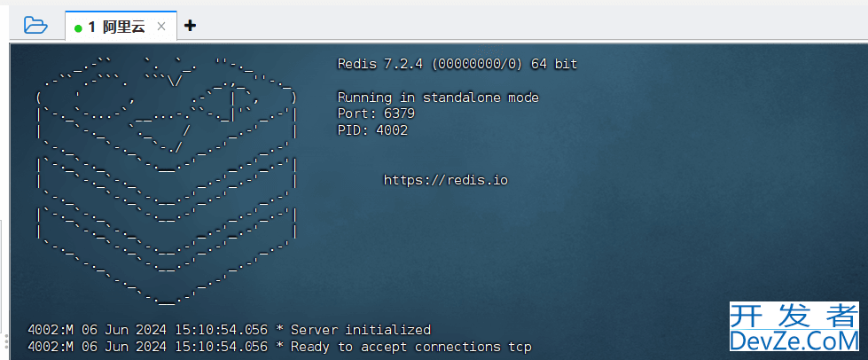Open the session folder icon
The height and width of the screenshot is (360, 868).
(36, 26)
